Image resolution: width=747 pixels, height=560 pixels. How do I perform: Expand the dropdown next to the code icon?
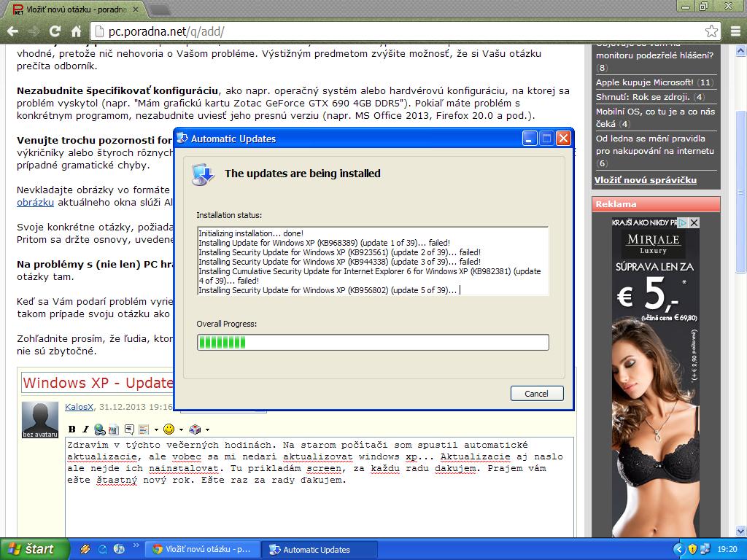[156, 429]
